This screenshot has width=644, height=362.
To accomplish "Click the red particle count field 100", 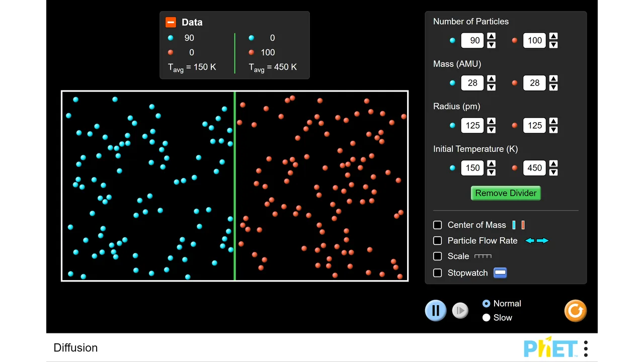I will tap(534, 40).
